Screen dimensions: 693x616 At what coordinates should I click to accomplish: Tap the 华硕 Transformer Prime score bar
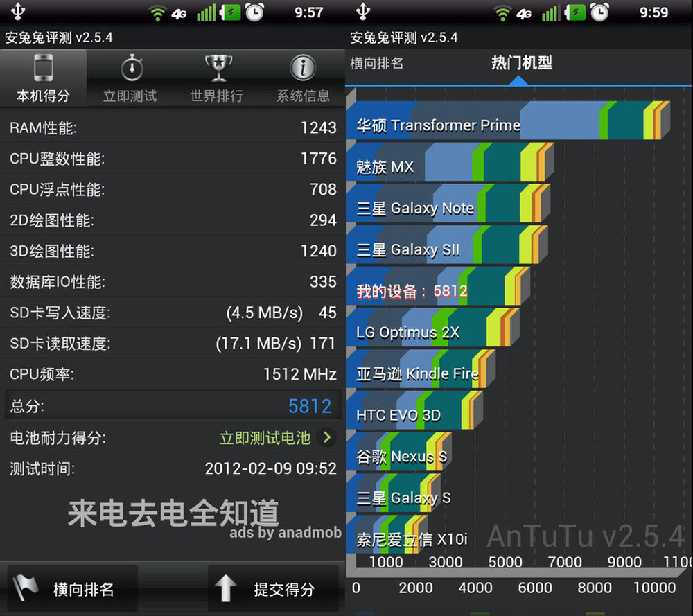(508, 121)
